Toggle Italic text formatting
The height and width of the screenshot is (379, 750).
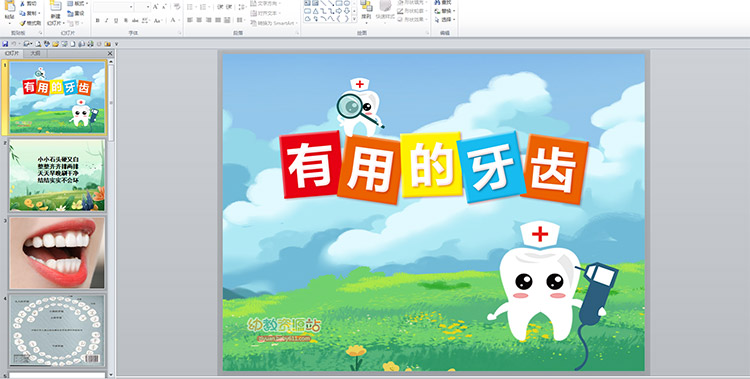pos(107,20)
